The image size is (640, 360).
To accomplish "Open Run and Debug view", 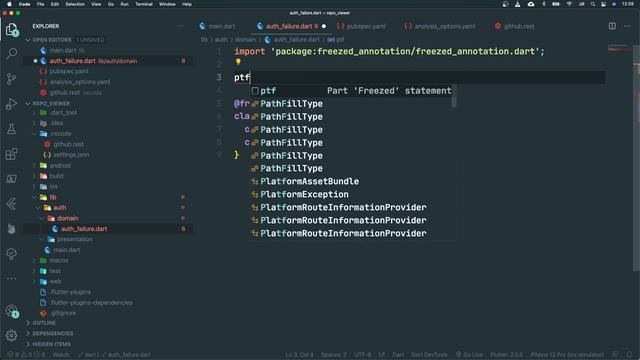I will tap(11, 104).
